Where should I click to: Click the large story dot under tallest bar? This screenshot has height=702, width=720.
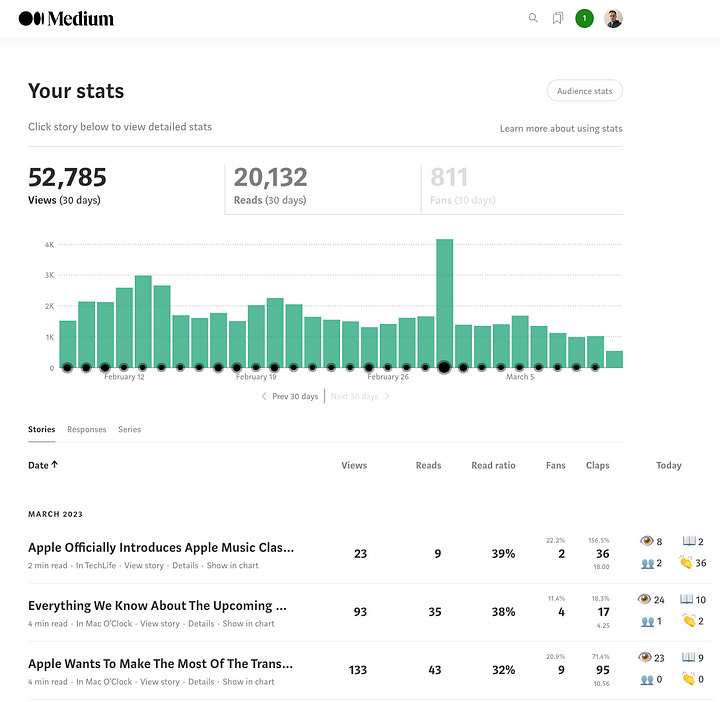444,367
